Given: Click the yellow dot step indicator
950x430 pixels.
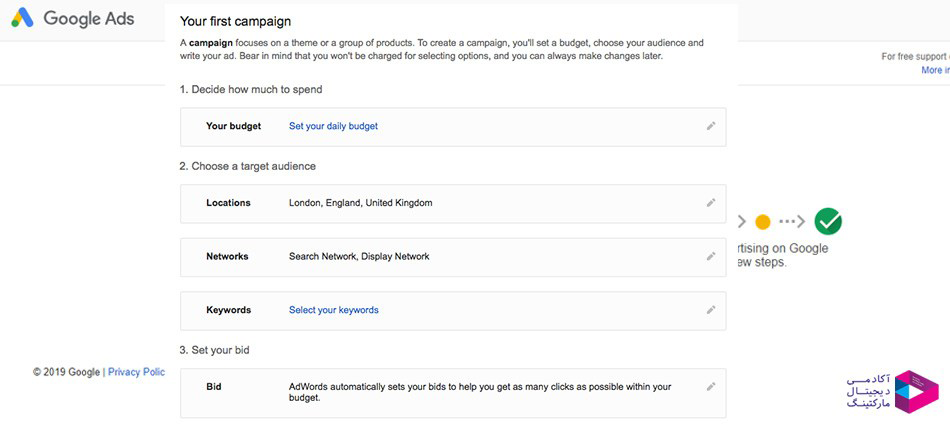Looking at the screenshot, I should point(763,222).
